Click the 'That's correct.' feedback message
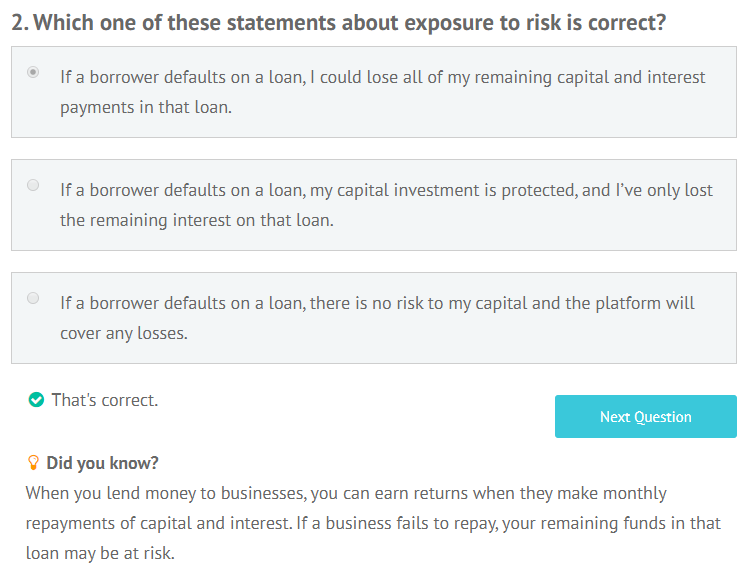 click(x=105, y=400)
